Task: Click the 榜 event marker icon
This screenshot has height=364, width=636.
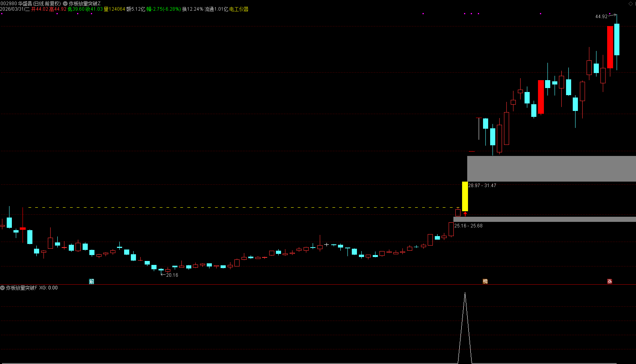Action: (x=485, y=281)
